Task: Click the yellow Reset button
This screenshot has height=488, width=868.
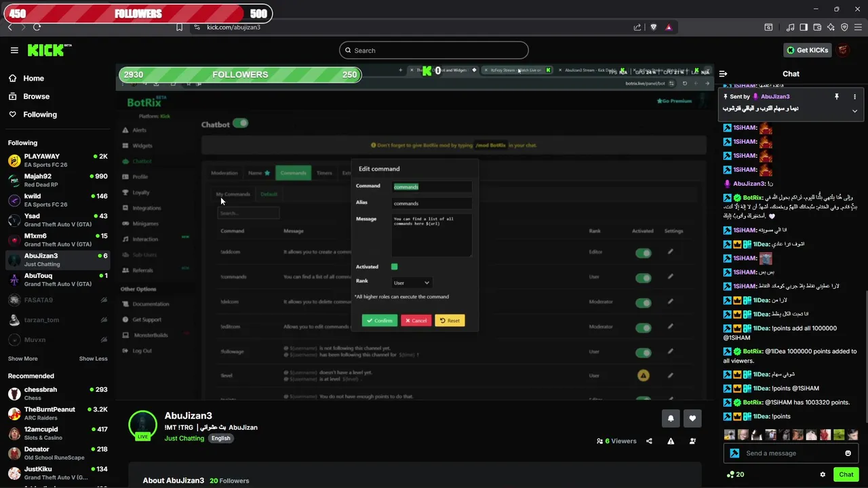Action: click(450, 321)
